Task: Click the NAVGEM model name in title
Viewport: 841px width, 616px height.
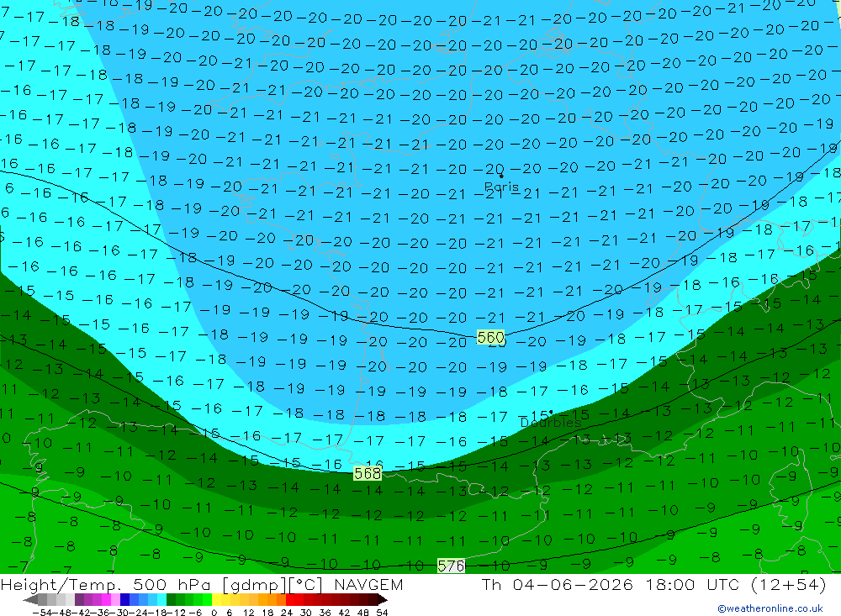Action: pyautogui.click(x=368, y=585)
